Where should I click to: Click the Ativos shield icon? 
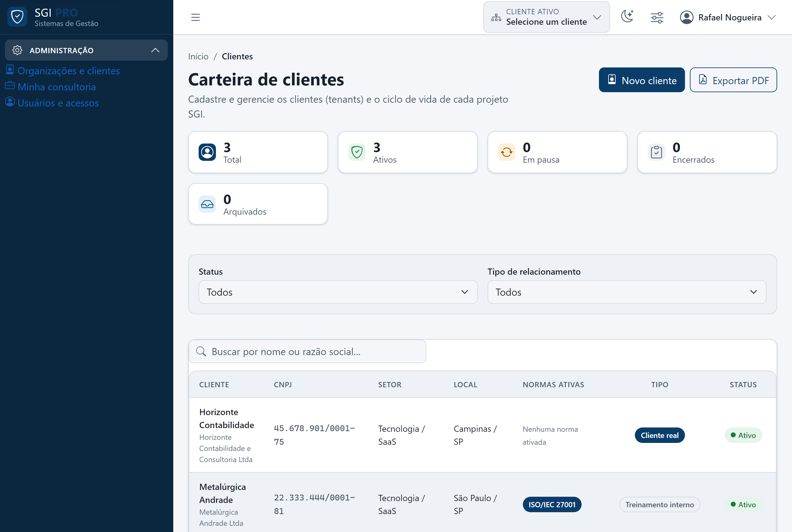[x=357, y=152]
